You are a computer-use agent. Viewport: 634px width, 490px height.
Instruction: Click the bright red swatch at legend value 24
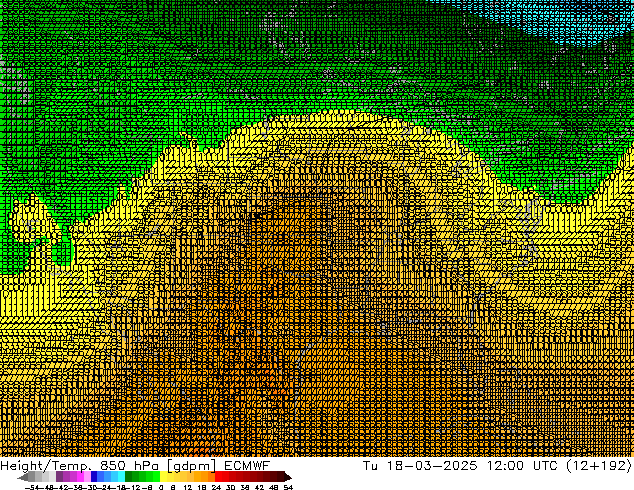(218, 476)
